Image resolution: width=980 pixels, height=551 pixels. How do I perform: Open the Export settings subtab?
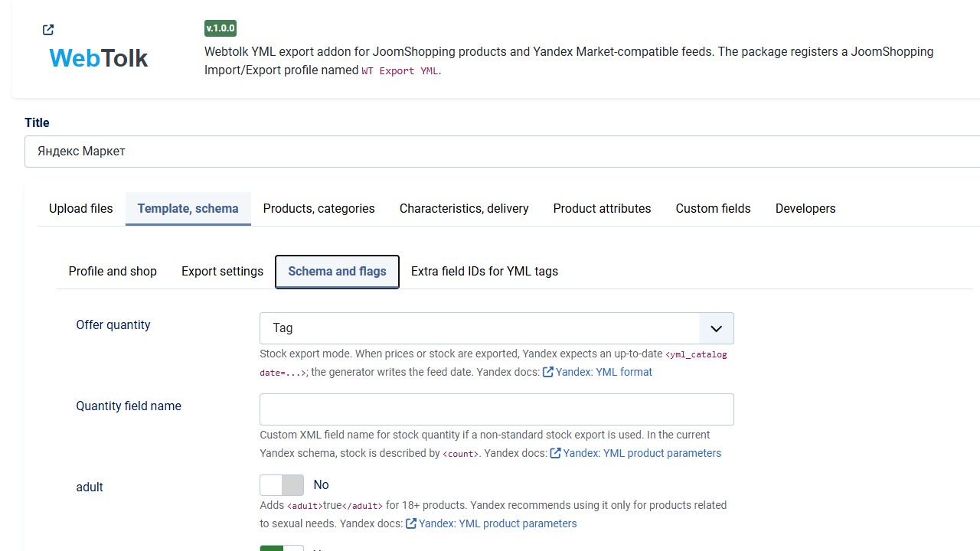click(222, 272)
